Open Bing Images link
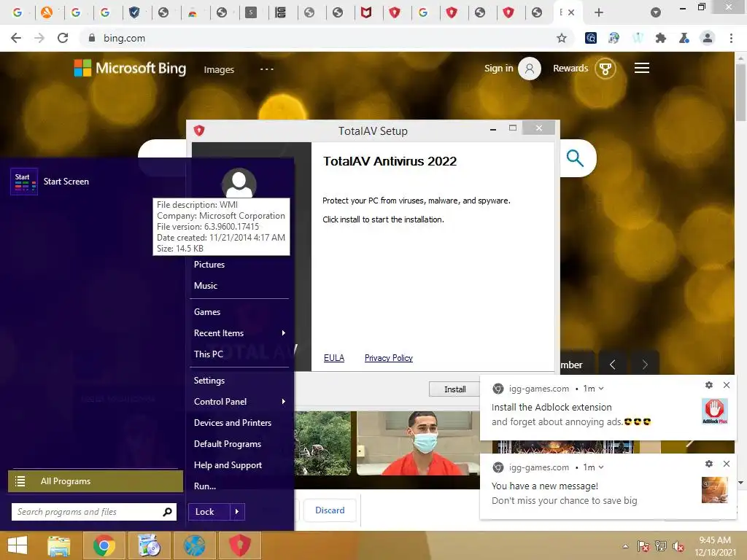Image resolution: width=747 pixels, height=560 pixels. (x=219, y=69)
